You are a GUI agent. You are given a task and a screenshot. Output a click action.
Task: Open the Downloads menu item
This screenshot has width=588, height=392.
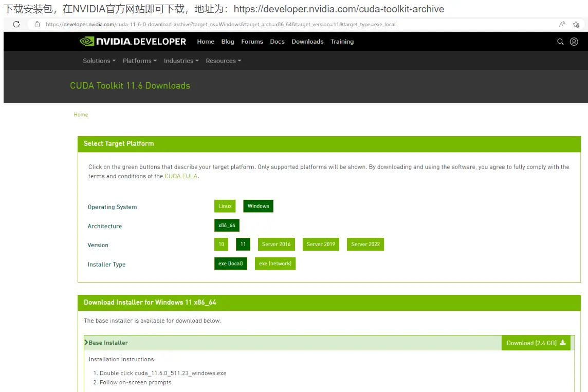(307, 42)
